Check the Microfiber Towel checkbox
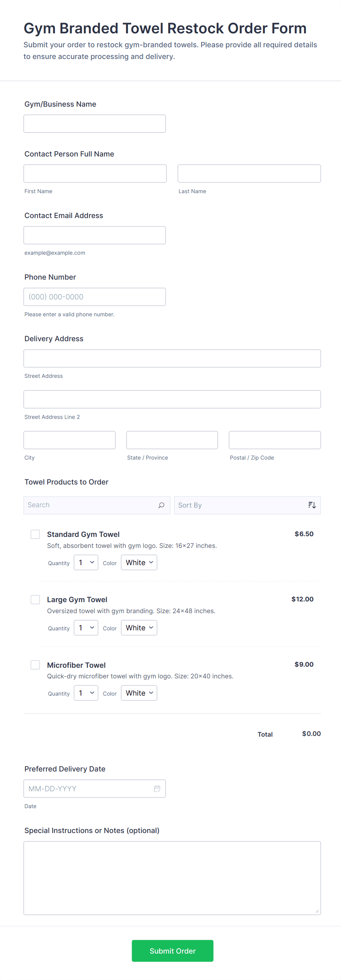The image size is (341, 980). 35,664
